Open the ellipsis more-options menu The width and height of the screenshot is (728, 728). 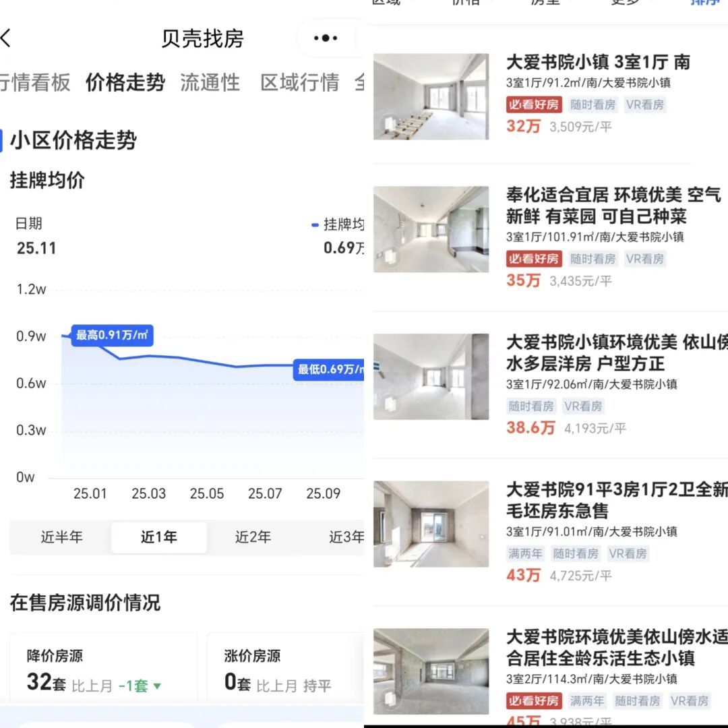coord(326,38)
